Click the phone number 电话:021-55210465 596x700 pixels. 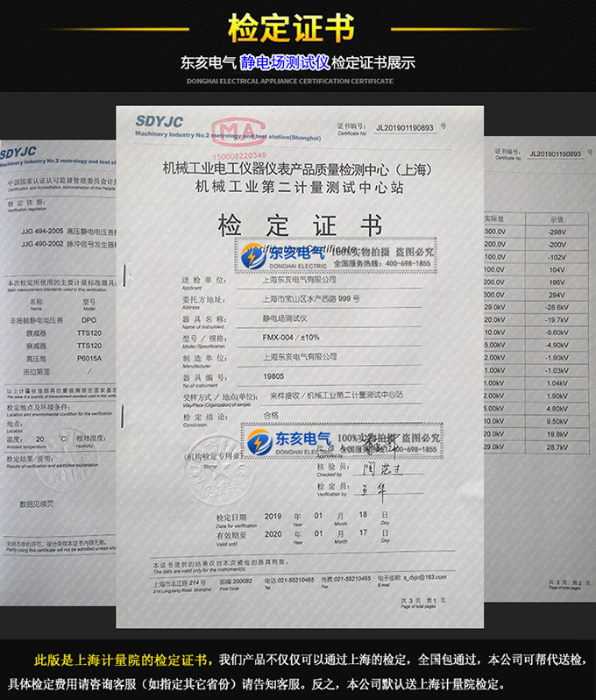coord(289,580)
